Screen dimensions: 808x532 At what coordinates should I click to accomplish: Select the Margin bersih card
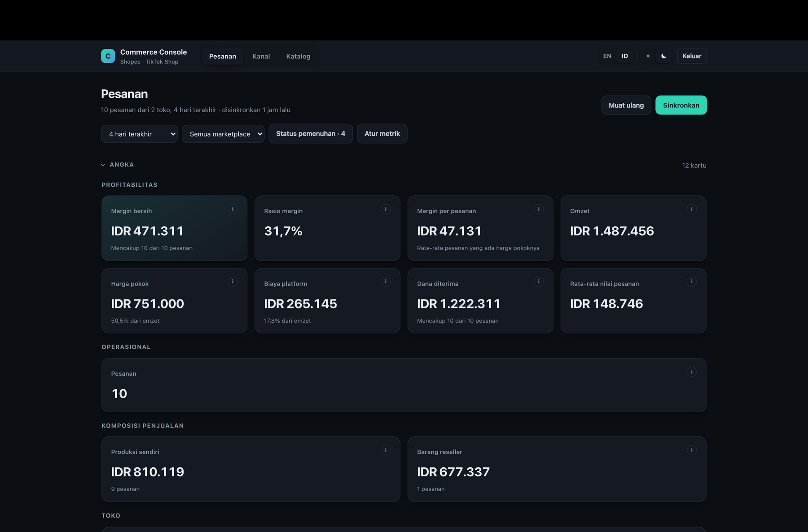[174, 228]
